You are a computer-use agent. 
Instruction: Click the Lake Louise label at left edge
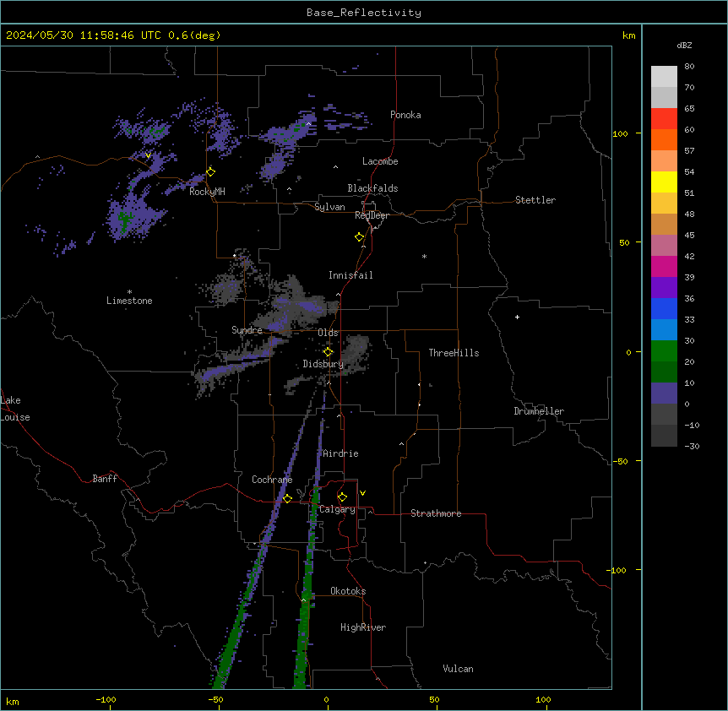click(x=15, y=409)
